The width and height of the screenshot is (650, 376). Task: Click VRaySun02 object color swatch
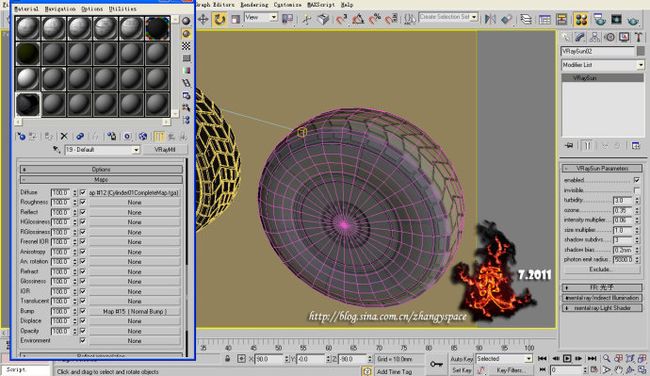pyautogui.click(x=641, y=51)
